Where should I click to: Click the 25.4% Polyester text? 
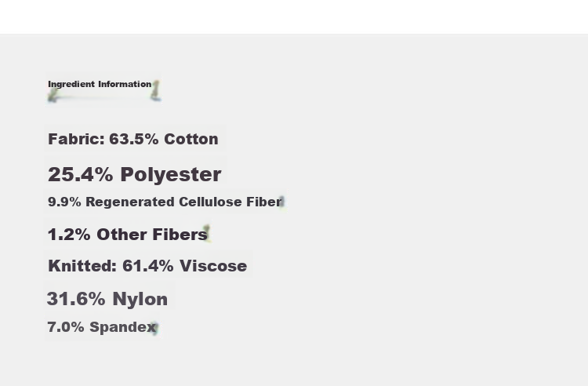135,174
